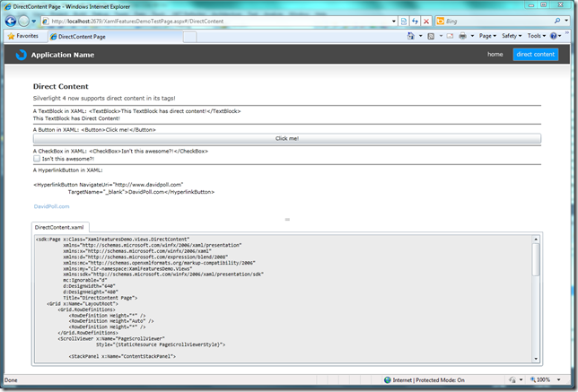Screen dimensions: 578x392
Task: Click the Internet zone globe icon
Action: (x=388, y=379)
